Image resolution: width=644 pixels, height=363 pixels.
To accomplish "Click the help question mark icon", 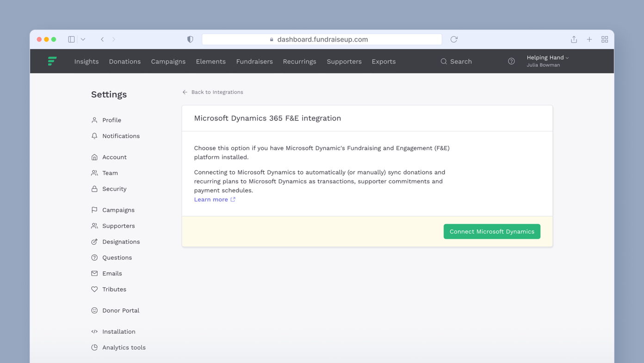I will click(x=511, y=61).
